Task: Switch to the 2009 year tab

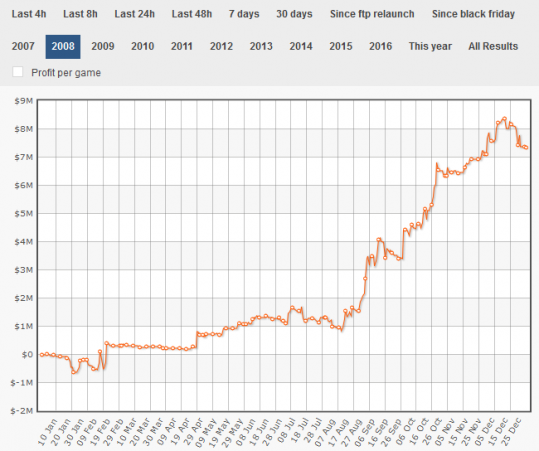Action: tap(103, 46)
